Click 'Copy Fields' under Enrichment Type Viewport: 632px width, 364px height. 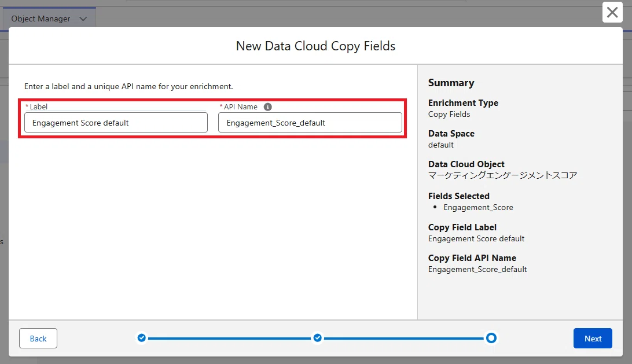(449, 114)
